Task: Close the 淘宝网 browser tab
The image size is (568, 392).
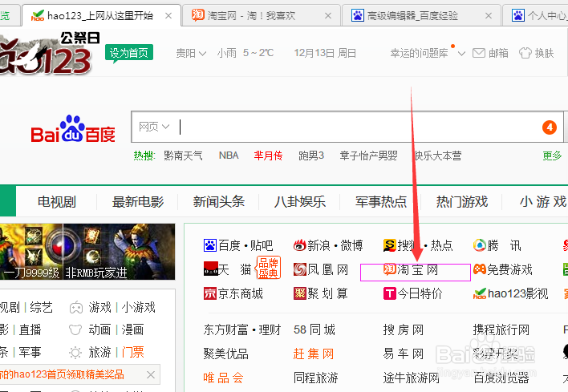Action: (328, 15)
